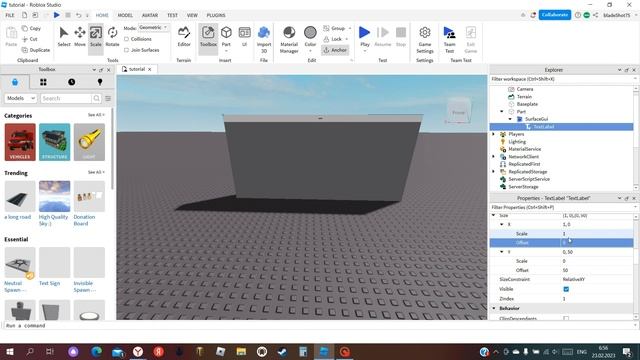Open Microsoft Edge from taskbar
640x360 pixels.
click(96, 352)
